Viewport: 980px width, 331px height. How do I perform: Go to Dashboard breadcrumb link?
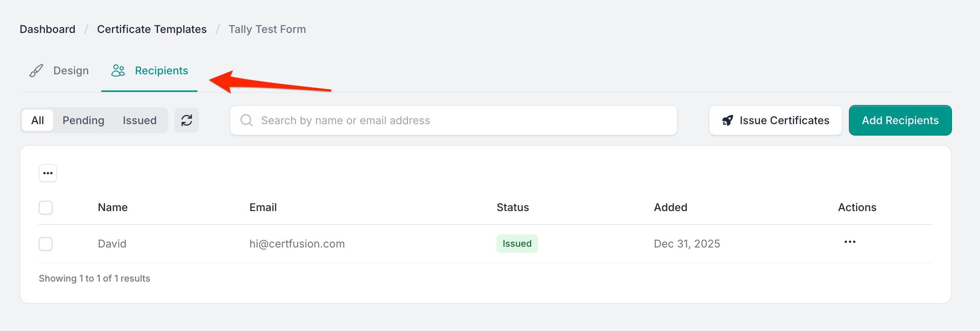48,29
